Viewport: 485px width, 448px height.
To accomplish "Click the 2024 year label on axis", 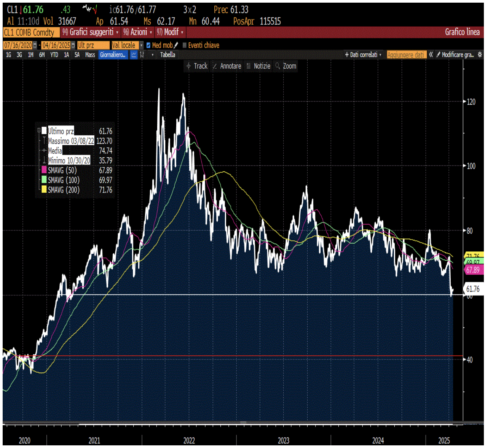I will (x=378, y=440).
